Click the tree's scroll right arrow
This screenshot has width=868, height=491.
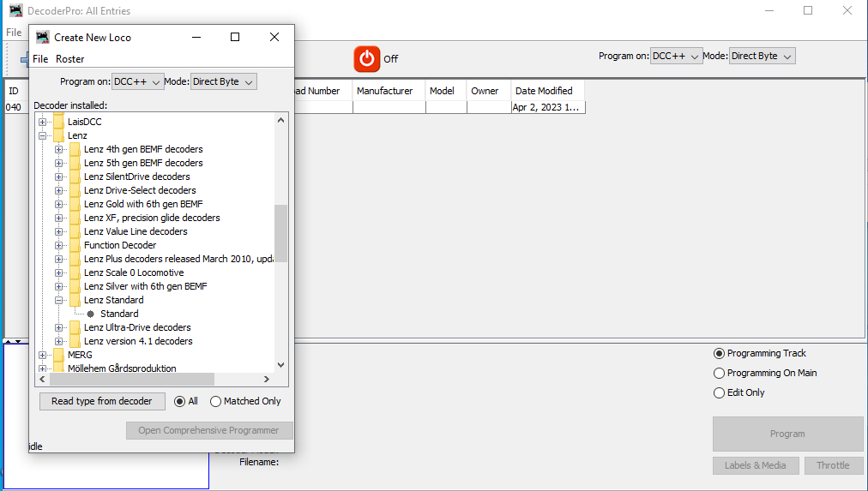[x=267, y=380]
